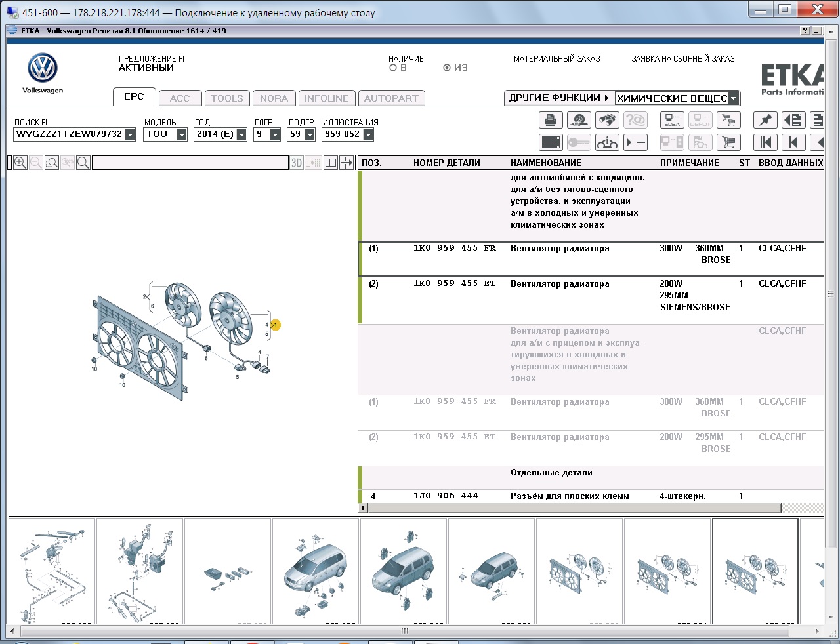Select row 1J0 906 444 connector

pyautogui.click(x=591, y=496)
